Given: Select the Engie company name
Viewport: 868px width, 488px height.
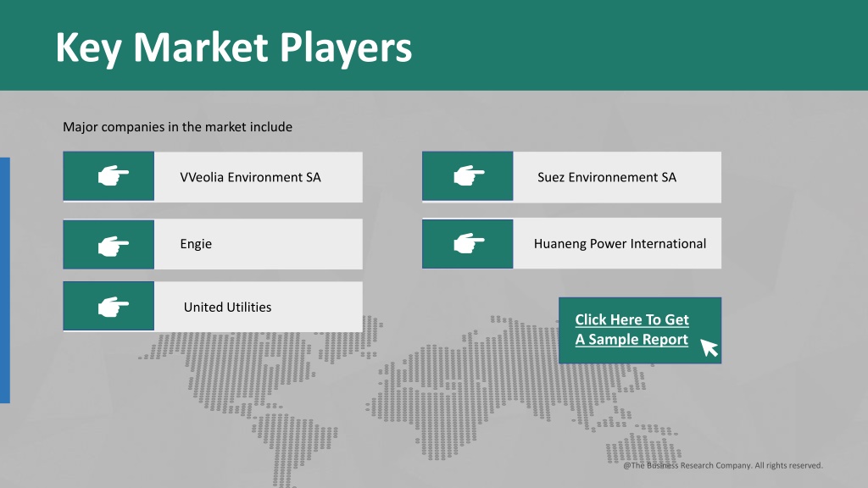Looking at the screenshot, I should click(x=196, y=244).
